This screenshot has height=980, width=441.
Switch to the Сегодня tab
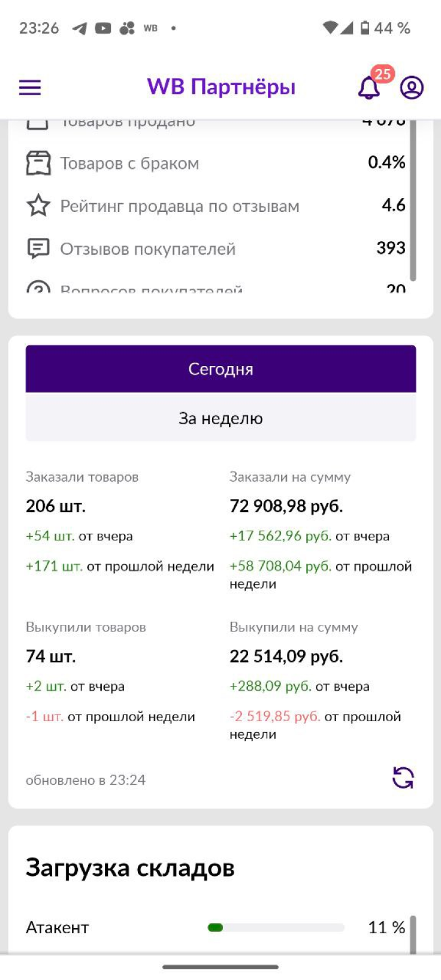coord(220,369)
